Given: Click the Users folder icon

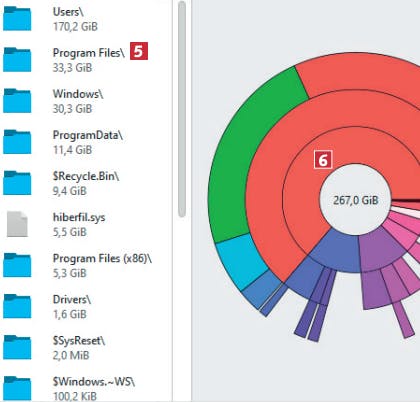Looking at the screenshot, I should point(17,19).
